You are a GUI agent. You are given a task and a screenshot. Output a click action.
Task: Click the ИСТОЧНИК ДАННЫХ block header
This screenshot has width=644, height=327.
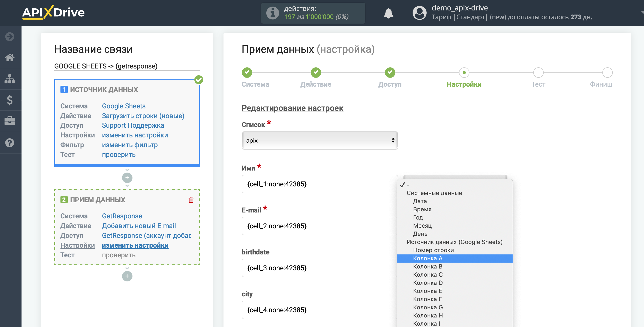[104, 90]
